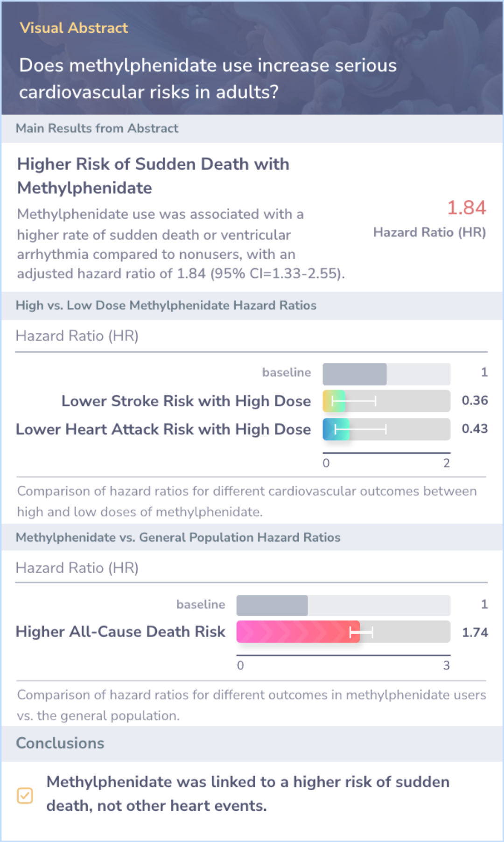Screen dimensions: 504x842
Task: Click the pink all-cause death risk bar
Action: click(298, 632)
